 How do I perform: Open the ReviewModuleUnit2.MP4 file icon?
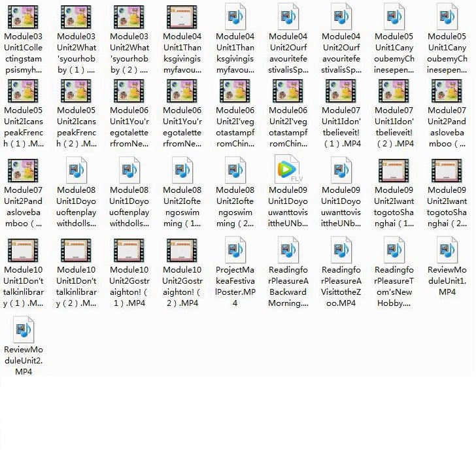click(23, 330)
